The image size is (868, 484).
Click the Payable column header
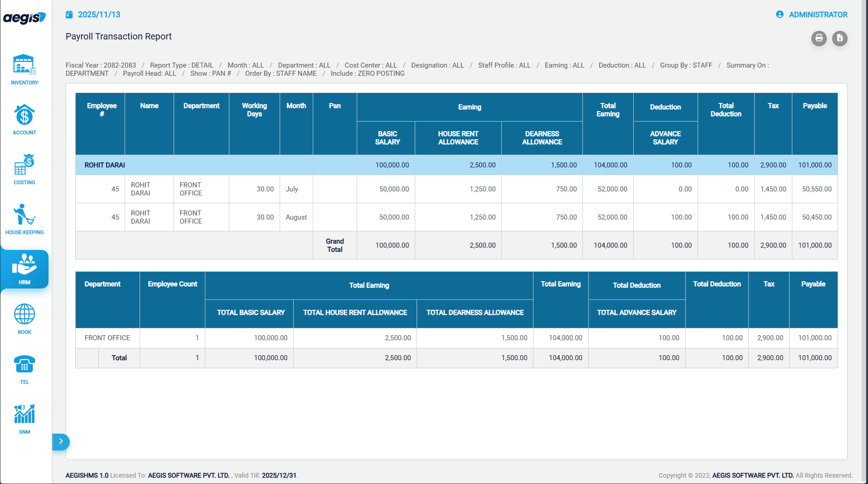point(815,106)
